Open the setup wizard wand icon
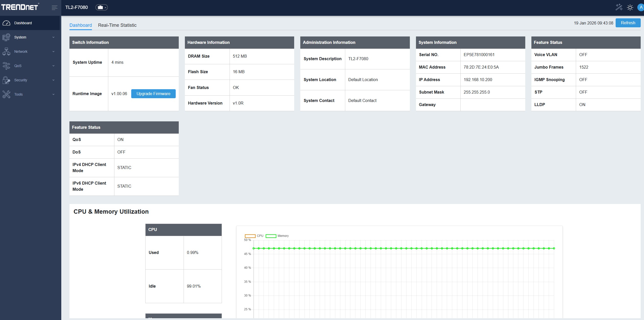The height and width of the screenshot is (320, 644). click(x=619, y=7)
